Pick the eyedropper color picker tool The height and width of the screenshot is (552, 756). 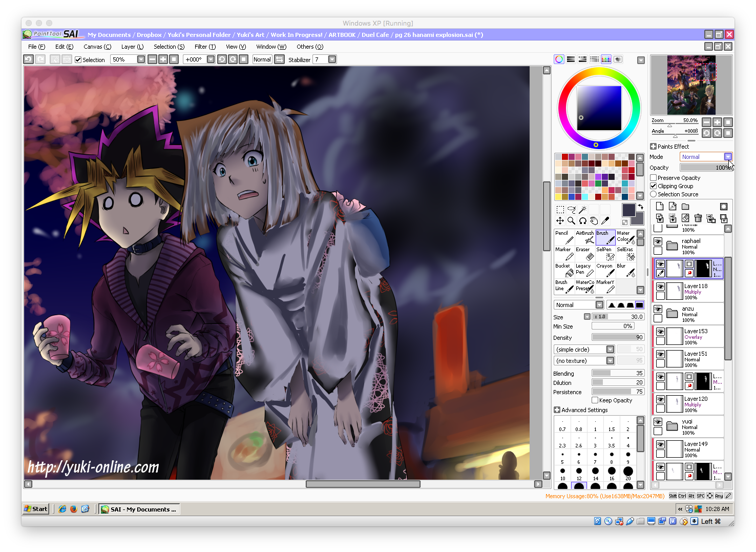pos(605,221)
